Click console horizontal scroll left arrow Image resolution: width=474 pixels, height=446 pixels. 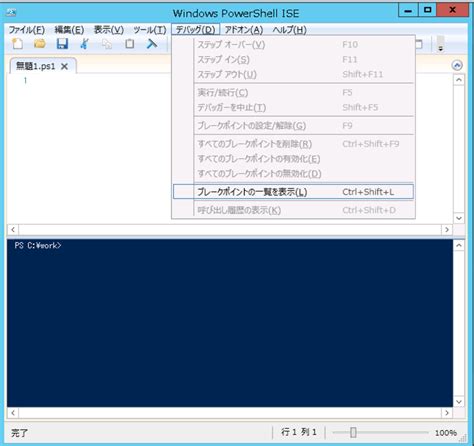click(13, 413)
